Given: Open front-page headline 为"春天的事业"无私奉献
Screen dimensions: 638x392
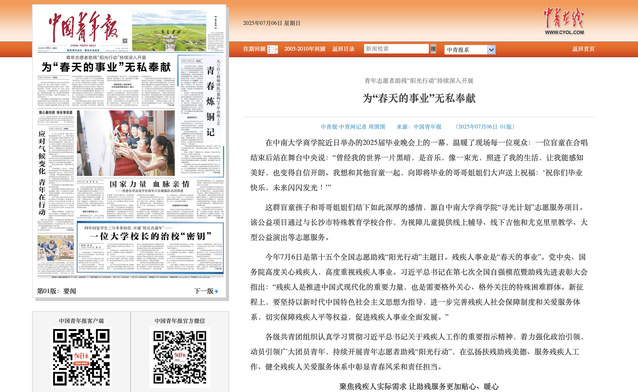Looking at the screenshot, I should (x=106, y=67).
